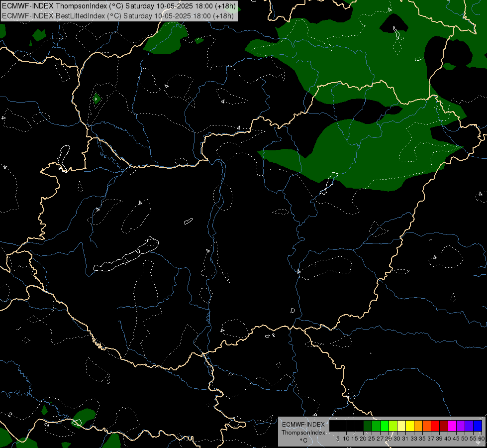This screenshot has width=487, height=448.
Task: Click the legend tick label '29'
Action: click(x=389, y=439)
